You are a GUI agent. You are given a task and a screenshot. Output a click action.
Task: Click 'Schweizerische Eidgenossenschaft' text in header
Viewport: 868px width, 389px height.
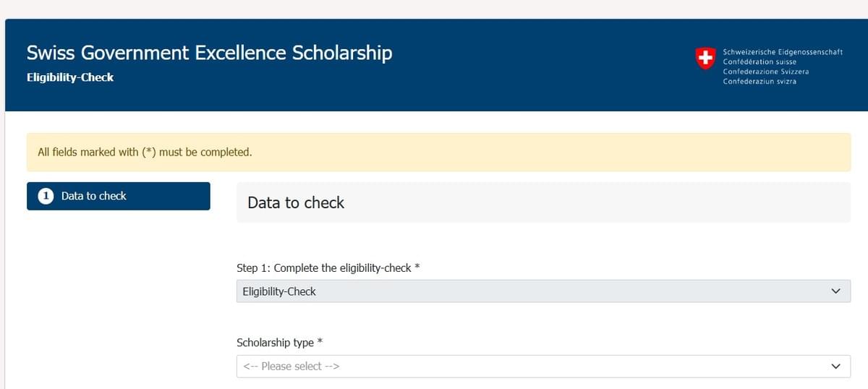(x=783, y=52)
